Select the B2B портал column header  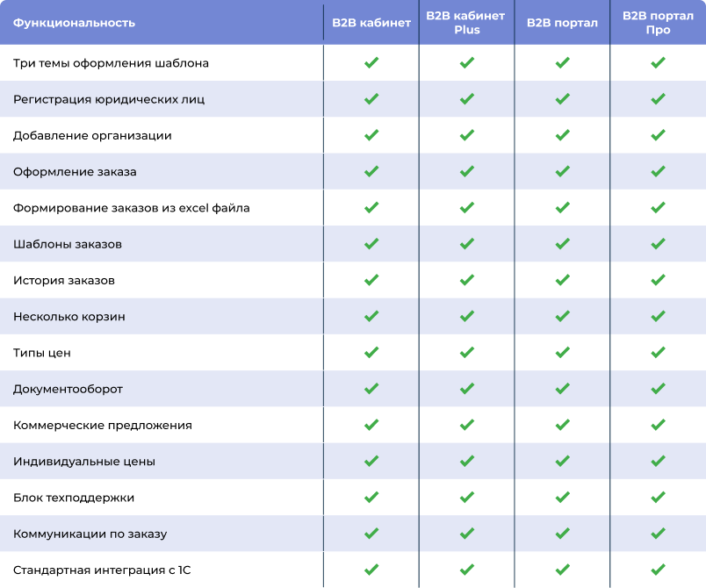[562, 23]
